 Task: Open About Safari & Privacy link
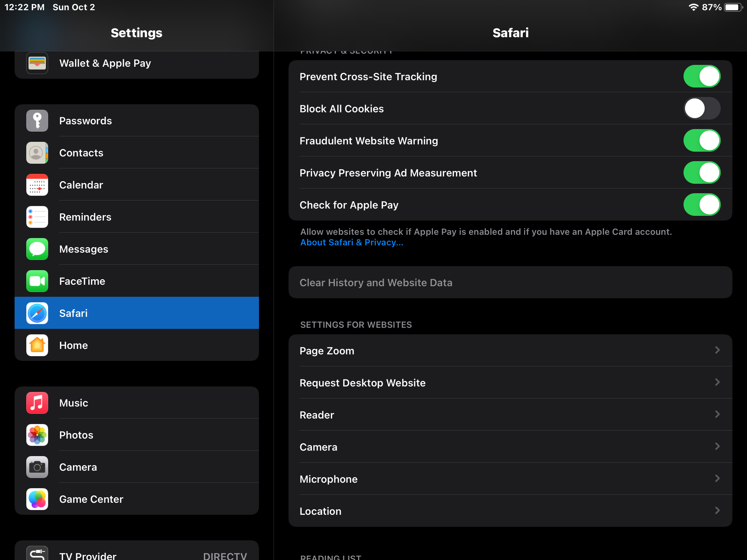[352, 242]
